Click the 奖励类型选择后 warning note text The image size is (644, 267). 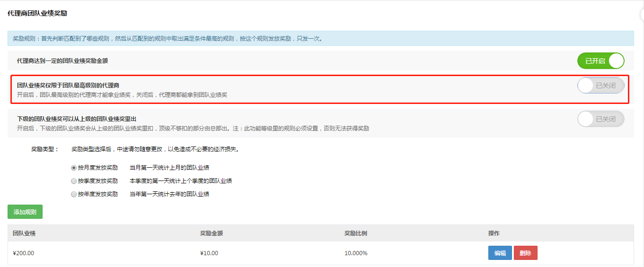tap(155, 149)
